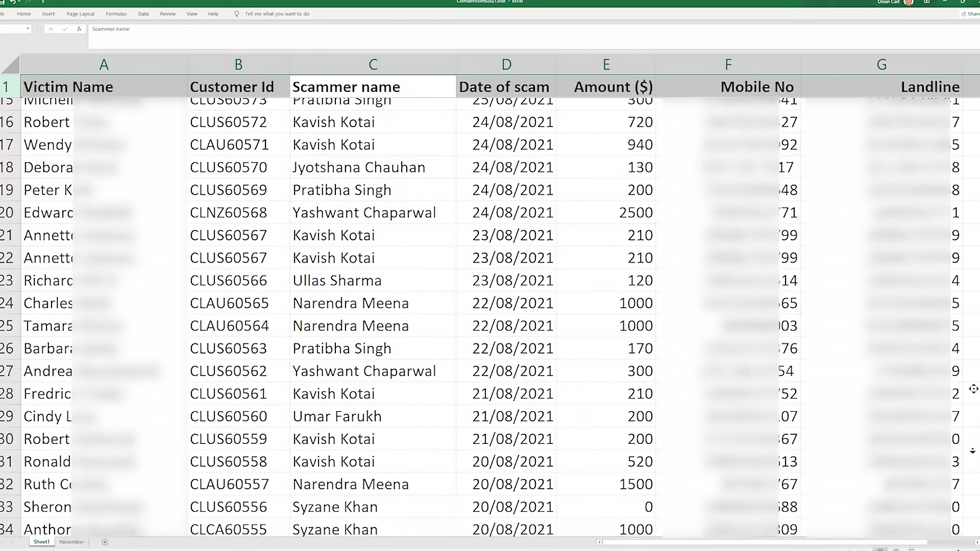Select column E header
Viewport: 980px width, 551px height.
[606, 65]
